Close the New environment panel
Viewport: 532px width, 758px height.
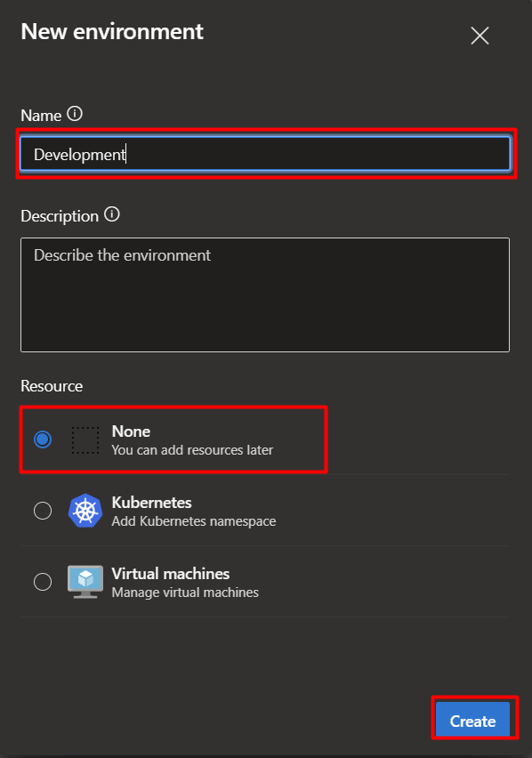click(480, 36)
